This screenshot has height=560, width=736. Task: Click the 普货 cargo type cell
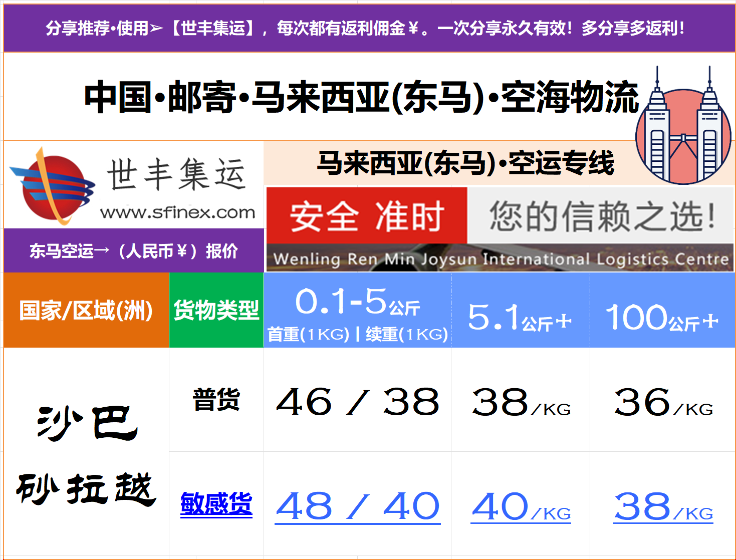pos(216,400)
